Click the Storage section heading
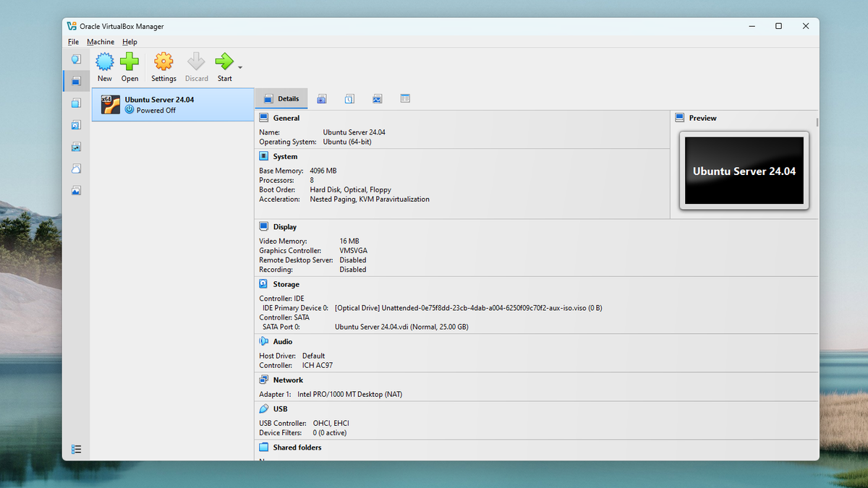 pyautogui.click(x=286, y=284)
